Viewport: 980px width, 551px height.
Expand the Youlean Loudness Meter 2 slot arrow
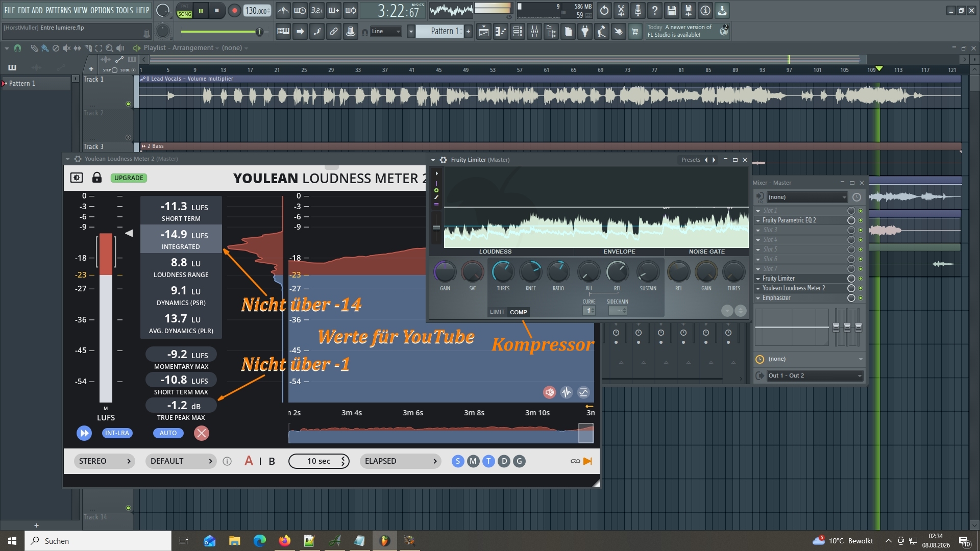pyautogui.click(x=758, y=288)
